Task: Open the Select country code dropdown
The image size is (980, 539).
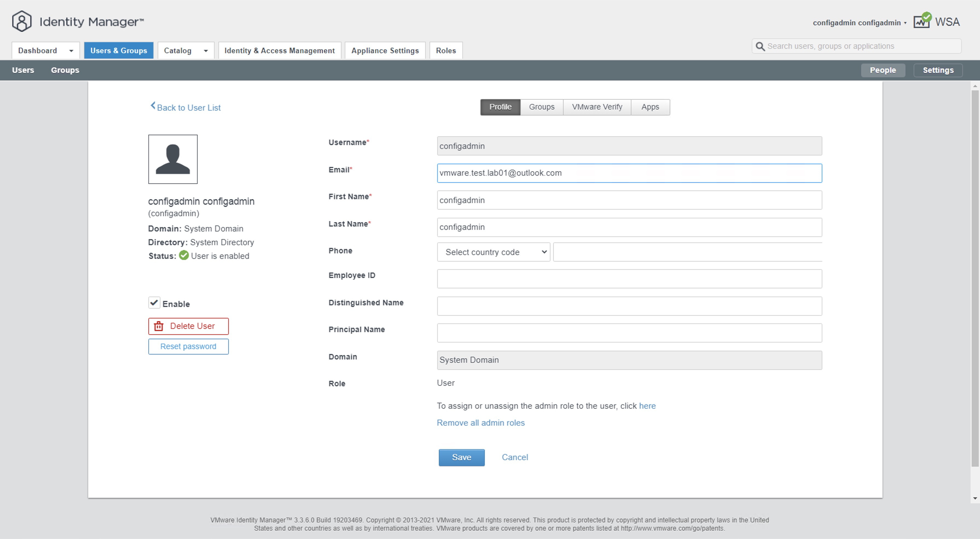Action: [x=493, y=252]
